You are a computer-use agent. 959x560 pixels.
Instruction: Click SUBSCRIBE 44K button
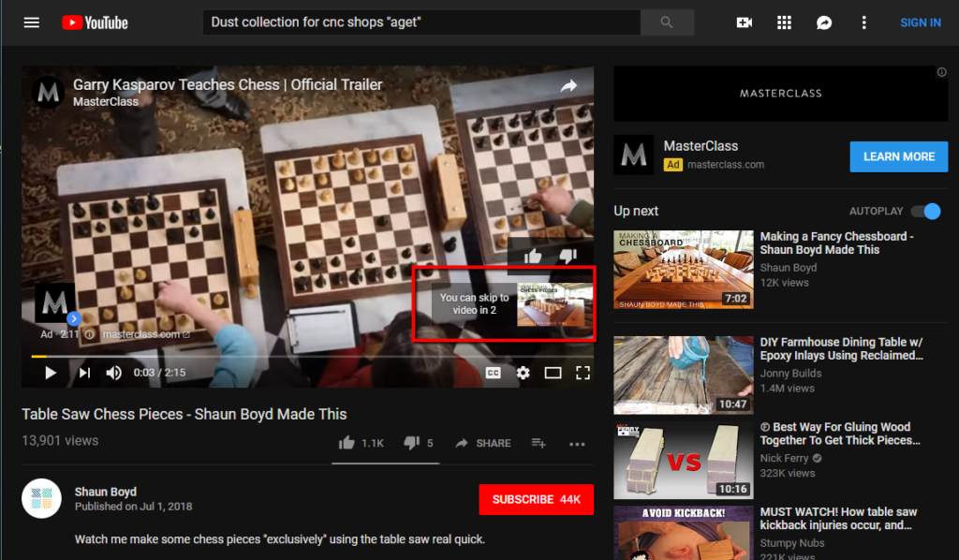click(536, 499)
